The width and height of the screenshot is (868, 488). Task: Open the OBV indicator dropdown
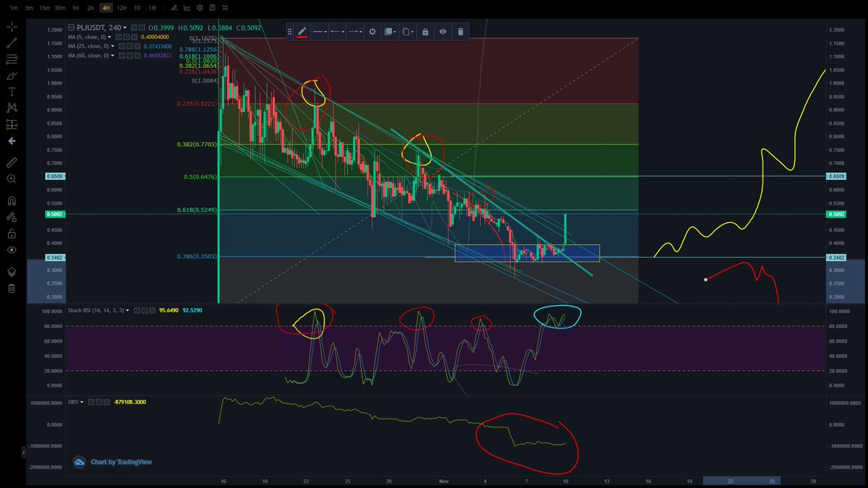pyautogui.click(x=82, y=402)
